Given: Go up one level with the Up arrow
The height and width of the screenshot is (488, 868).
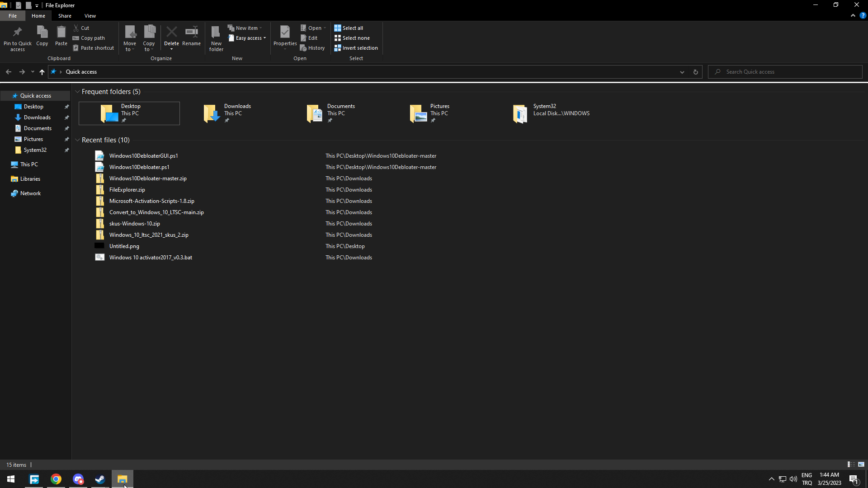Looking at the screenshot, I should (x=42, y=72).
